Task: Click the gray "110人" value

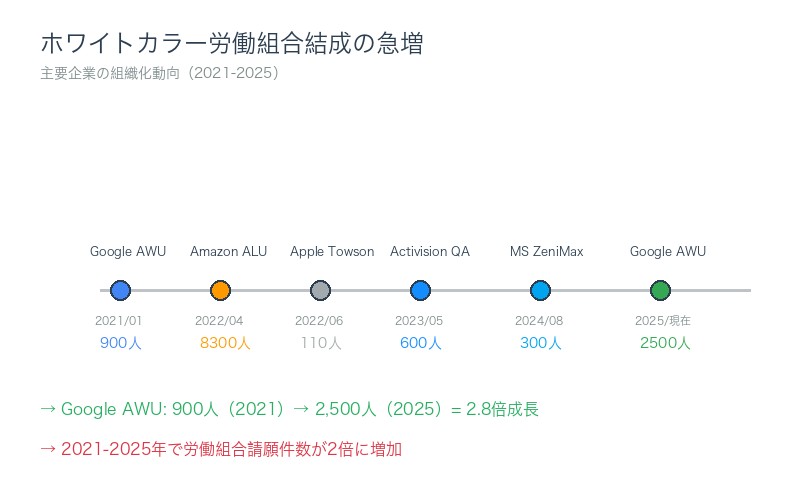Action: [x=321, y=343]
